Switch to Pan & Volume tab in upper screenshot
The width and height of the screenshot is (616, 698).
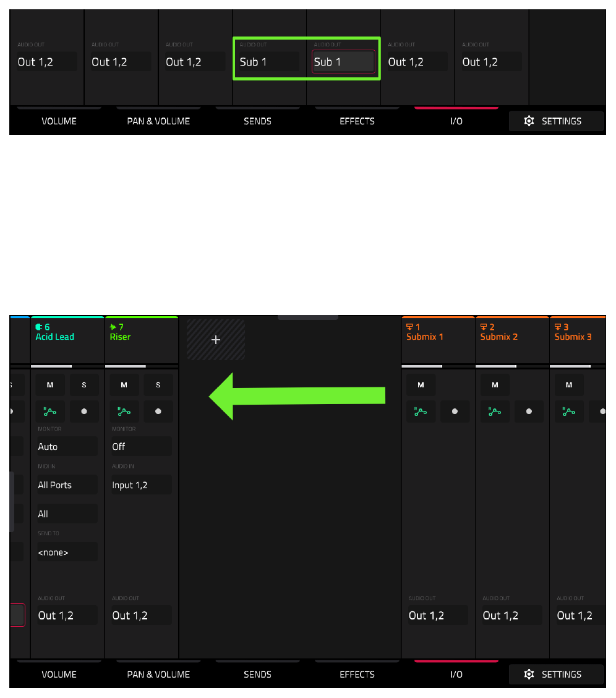point(158,121)
